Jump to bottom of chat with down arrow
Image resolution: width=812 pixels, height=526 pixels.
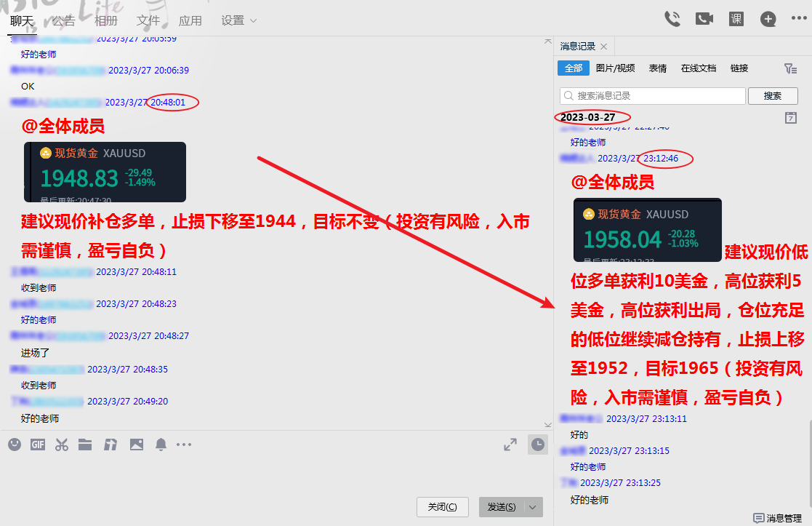pyautogui.click(x=548, y=424)
